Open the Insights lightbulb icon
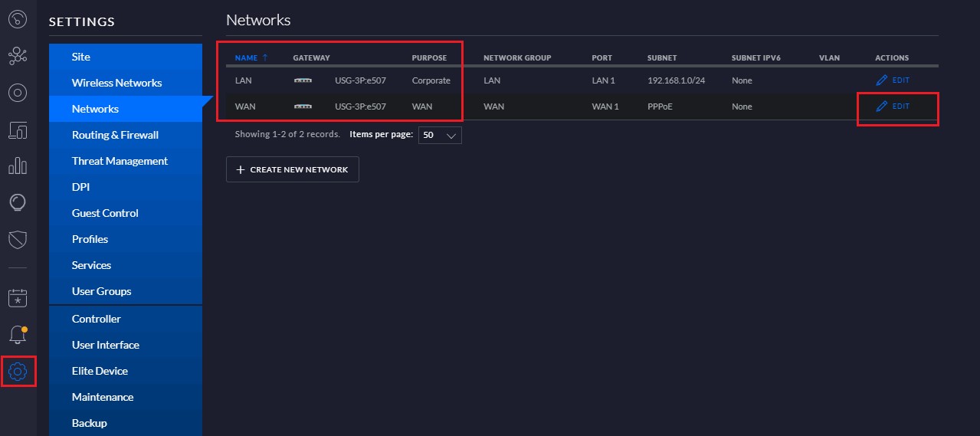The height and width of the screenshot is (436, 980). 18,202
